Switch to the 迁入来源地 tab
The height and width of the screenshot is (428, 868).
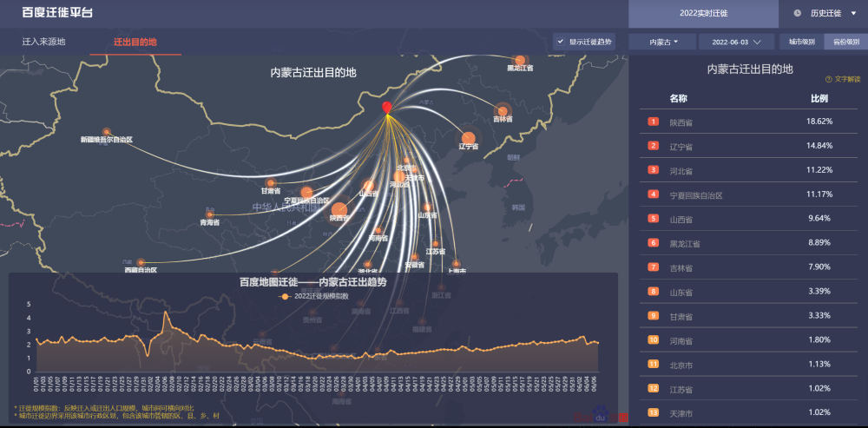(43, 42)
